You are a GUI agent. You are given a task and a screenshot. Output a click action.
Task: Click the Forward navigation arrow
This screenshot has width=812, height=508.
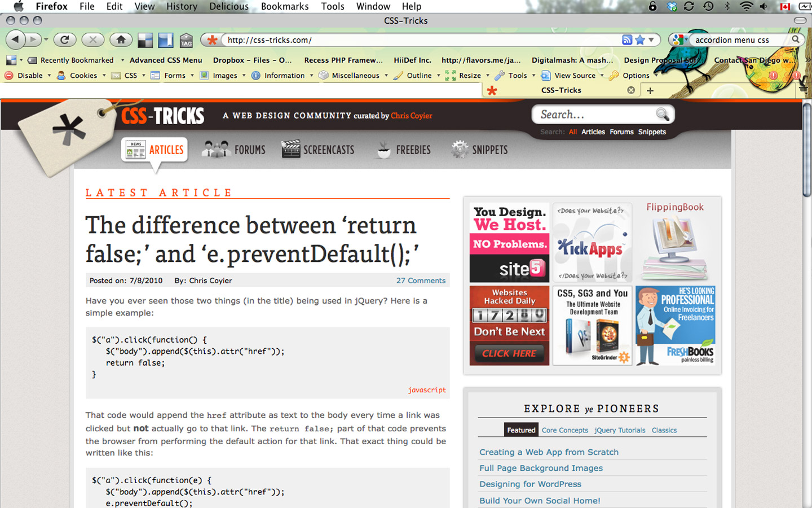point(34,40)
